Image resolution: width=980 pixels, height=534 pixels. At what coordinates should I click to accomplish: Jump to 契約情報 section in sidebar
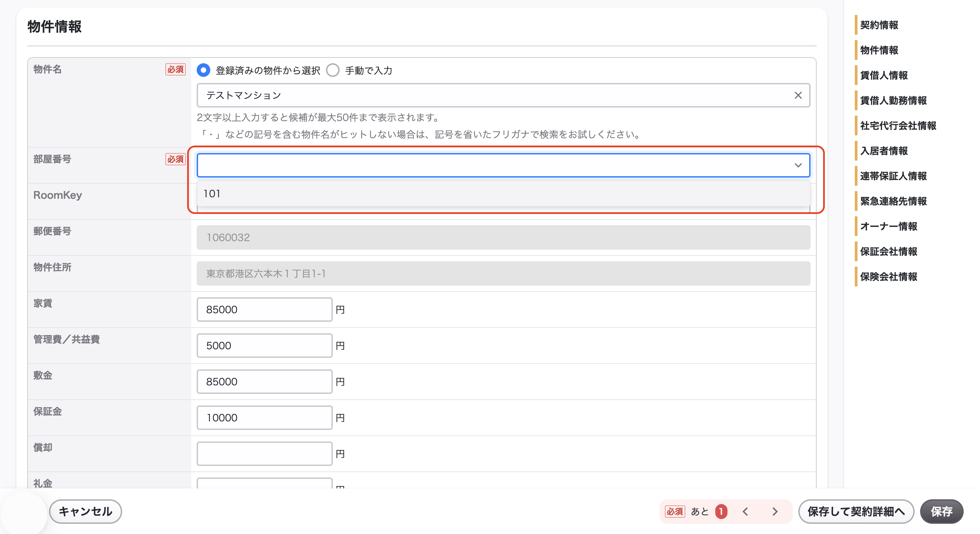(879, 25)
